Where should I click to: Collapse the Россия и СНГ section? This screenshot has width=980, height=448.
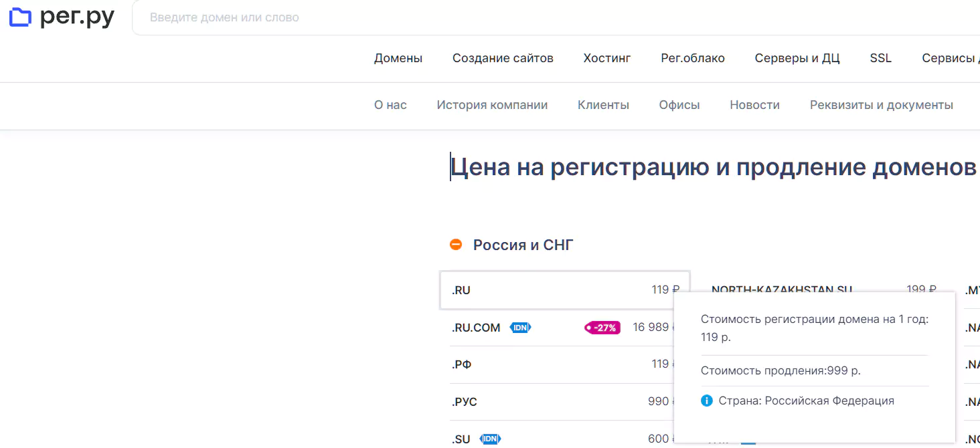(x=456, y=245)
